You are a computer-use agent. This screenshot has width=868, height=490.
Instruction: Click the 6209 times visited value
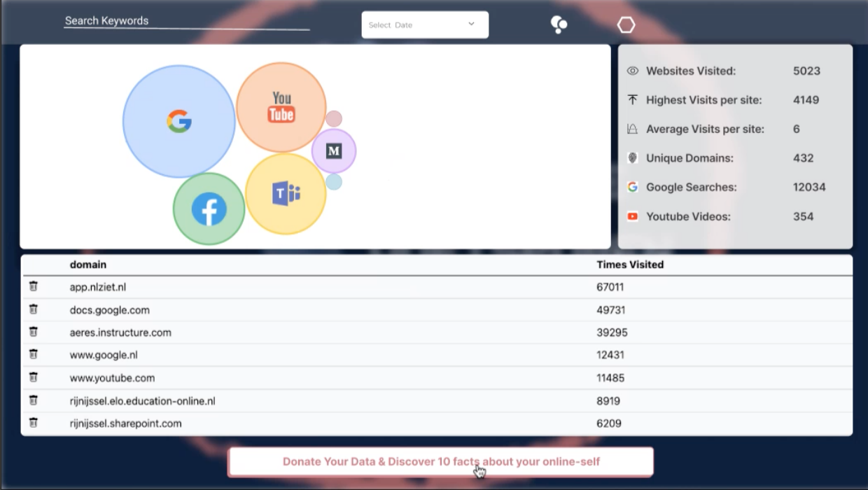click(x=609, y=423)
